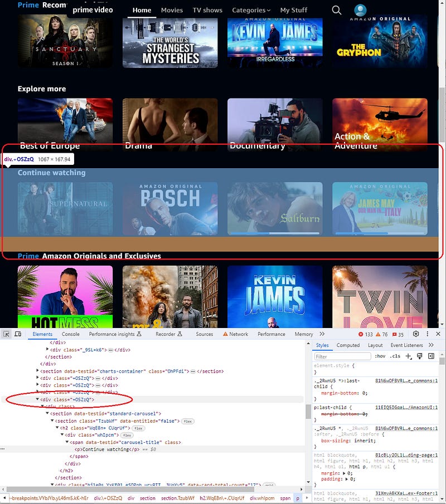Switch to Console tab in DevTools
This screenshot has width=446, height=504.
coord(70,334)
